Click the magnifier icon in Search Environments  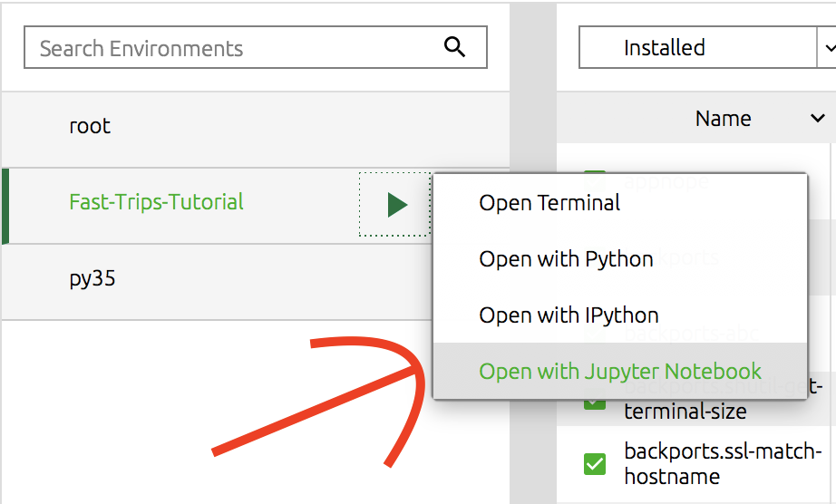(x=454, y=47)
